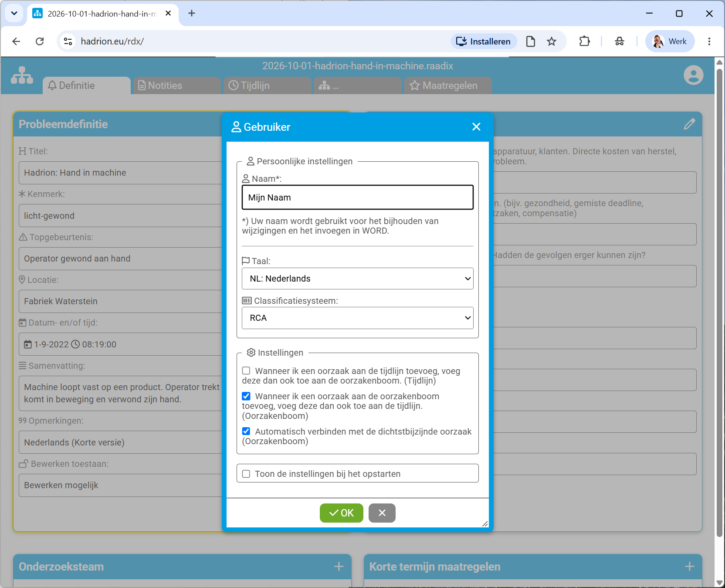The width and height of the screenshot is (725, 588).
Task: Close the hadrion browser tab
Action: tap(168, 14)
